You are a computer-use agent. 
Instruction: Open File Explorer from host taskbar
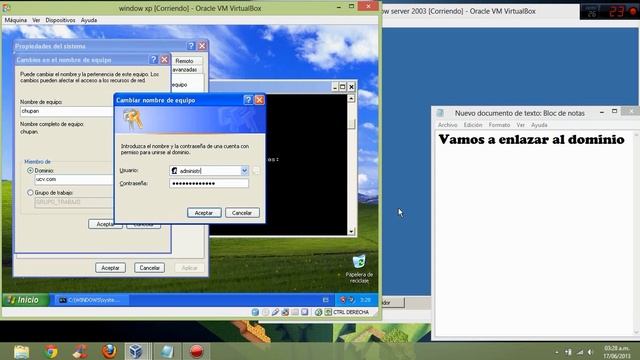pyautogui.click(x=21, y=351)
